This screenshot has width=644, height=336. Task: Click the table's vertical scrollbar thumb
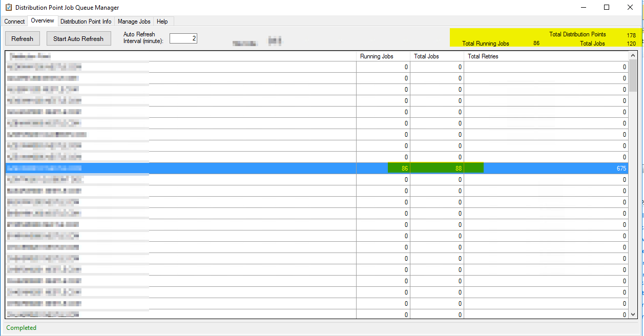[633, 75]
